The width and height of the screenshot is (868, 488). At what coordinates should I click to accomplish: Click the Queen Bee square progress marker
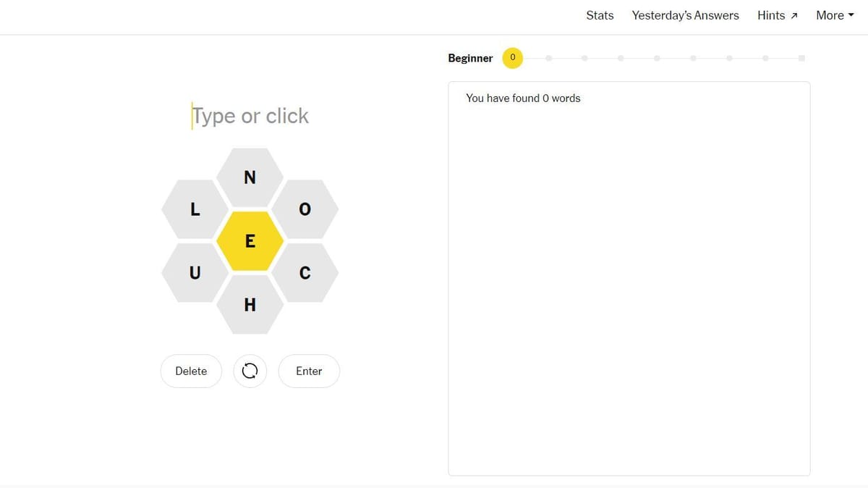801,58
